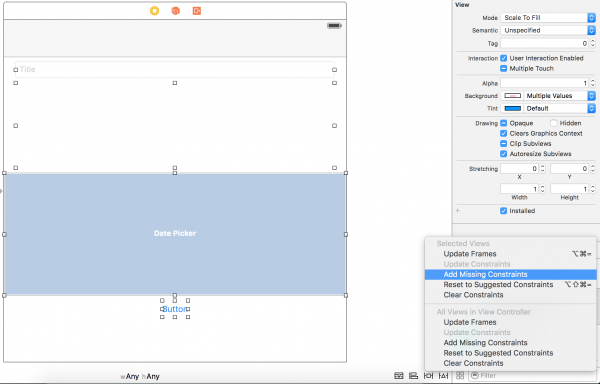Choose Clear Constraints under Selected Views
This screenshot has height=384, width=600.
click(x=510, y=295)
